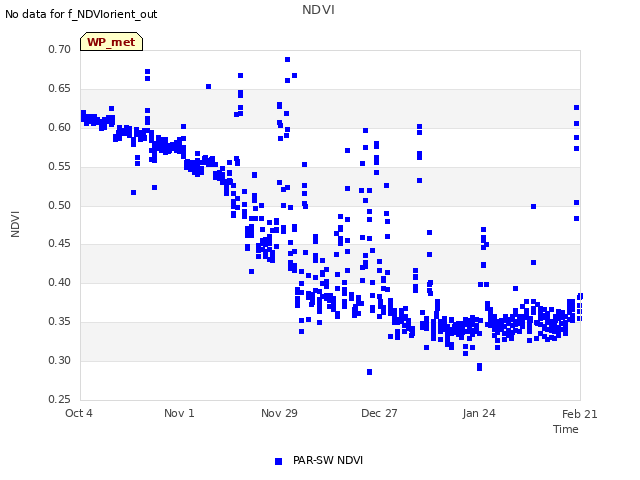Click the WP_met label tag
This screenshot has width=640, height=480.
coord(111,42)
